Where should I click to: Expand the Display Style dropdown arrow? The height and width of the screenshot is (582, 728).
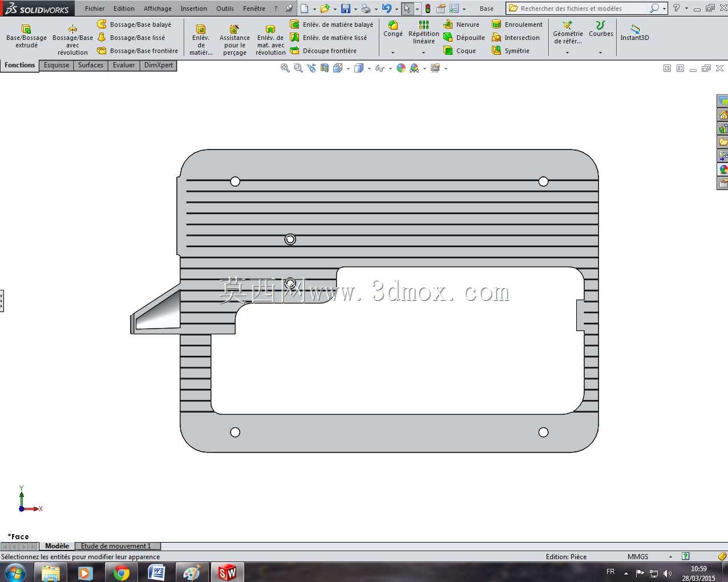click(369, 68)
